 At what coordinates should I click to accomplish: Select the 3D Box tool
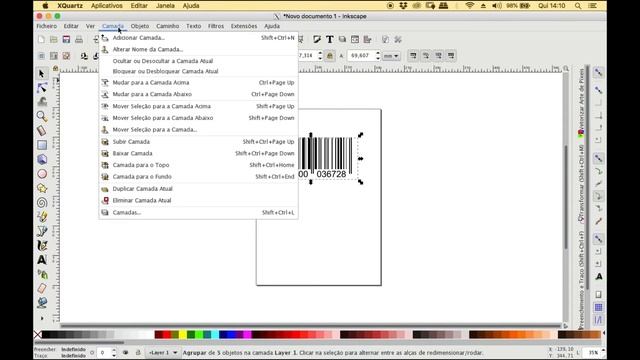point(42,159)
